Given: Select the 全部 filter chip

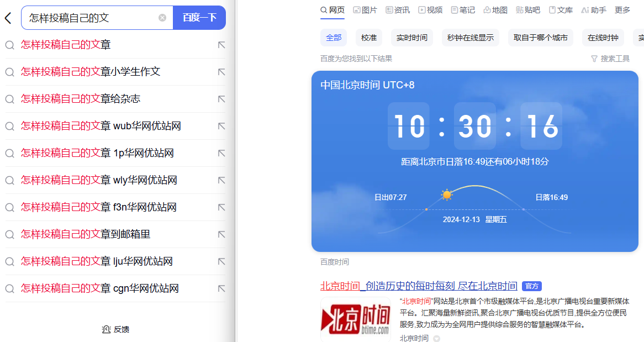Looking at the screenshot, I should click(x=334, y=38).
